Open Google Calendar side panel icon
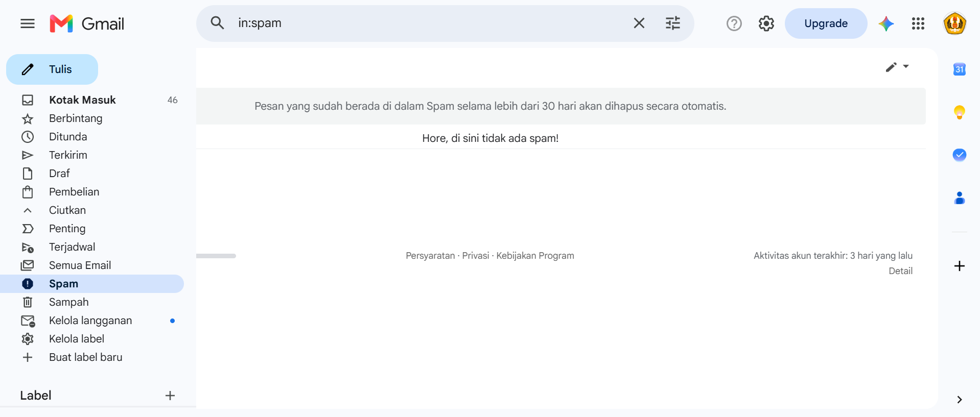Image resolution: width=980 pixels, height=417 pixels. 959,69
